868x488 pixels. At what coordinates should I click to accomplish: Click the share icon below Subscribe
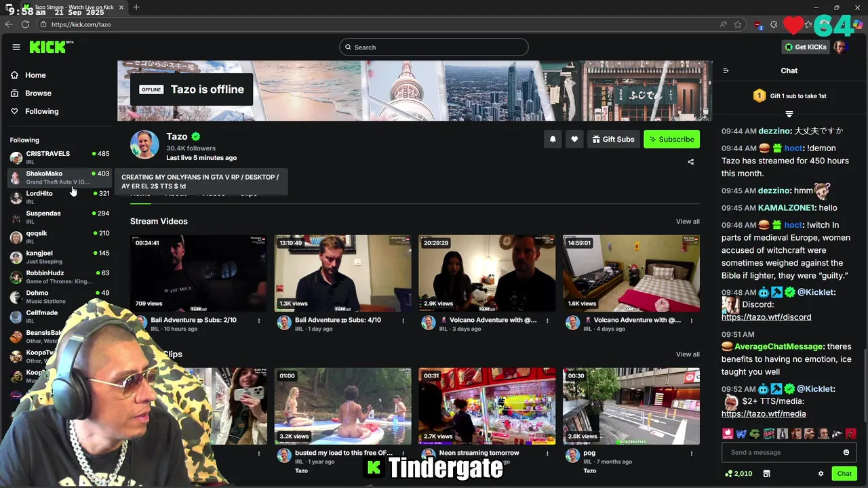point(690,162)
